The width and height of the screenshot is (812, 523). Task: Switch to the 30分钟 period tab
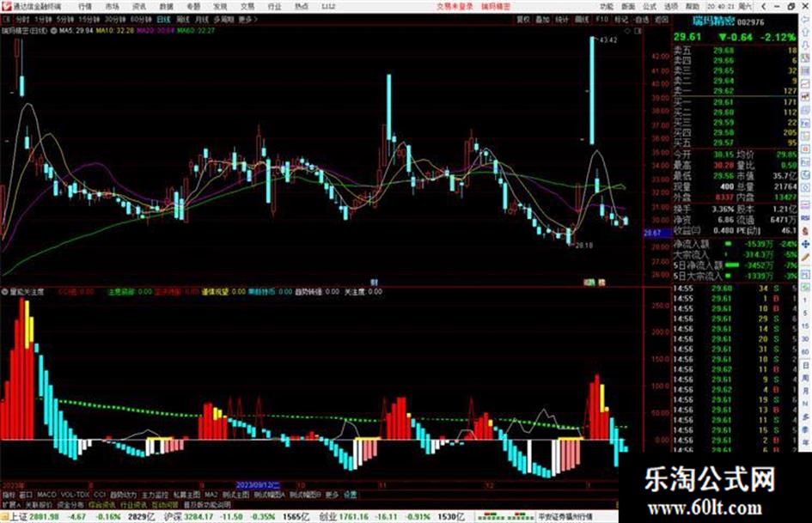click(x=115, y=19)
